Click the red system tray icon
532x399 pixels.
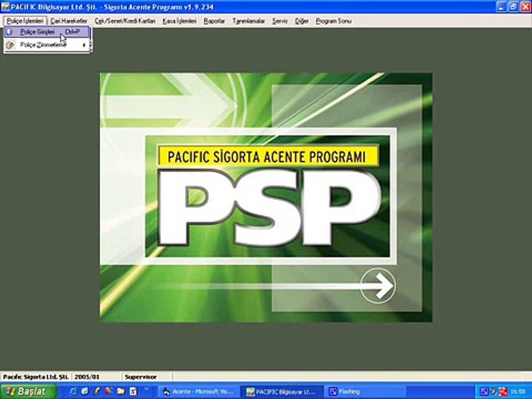[503, 392]
